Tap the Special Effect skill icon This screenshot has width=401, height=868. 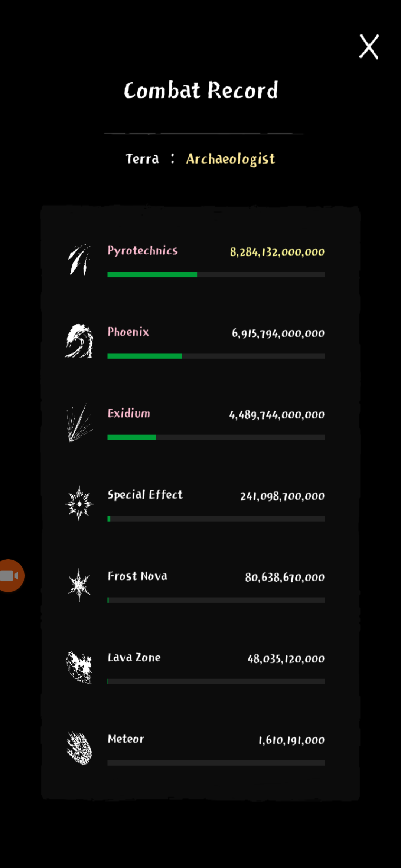tap(79, 504)
